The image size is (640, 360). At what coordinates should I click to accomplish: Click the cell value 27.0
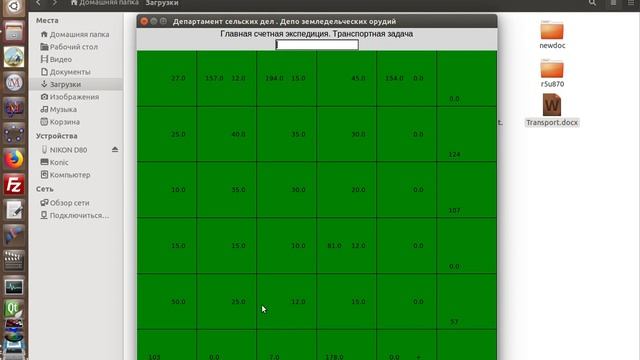[178, 78]
